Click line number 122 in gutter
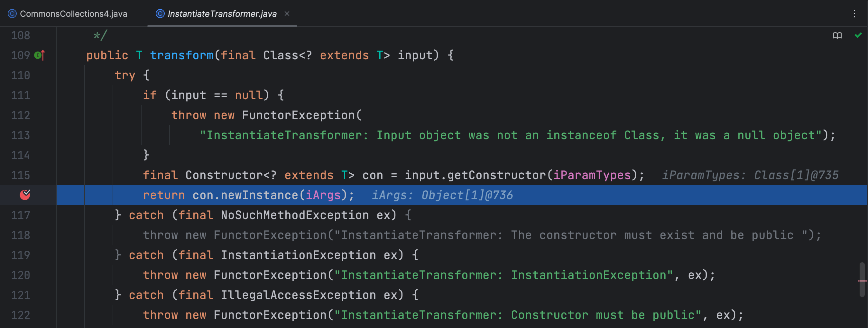 (x=21, y=315)
